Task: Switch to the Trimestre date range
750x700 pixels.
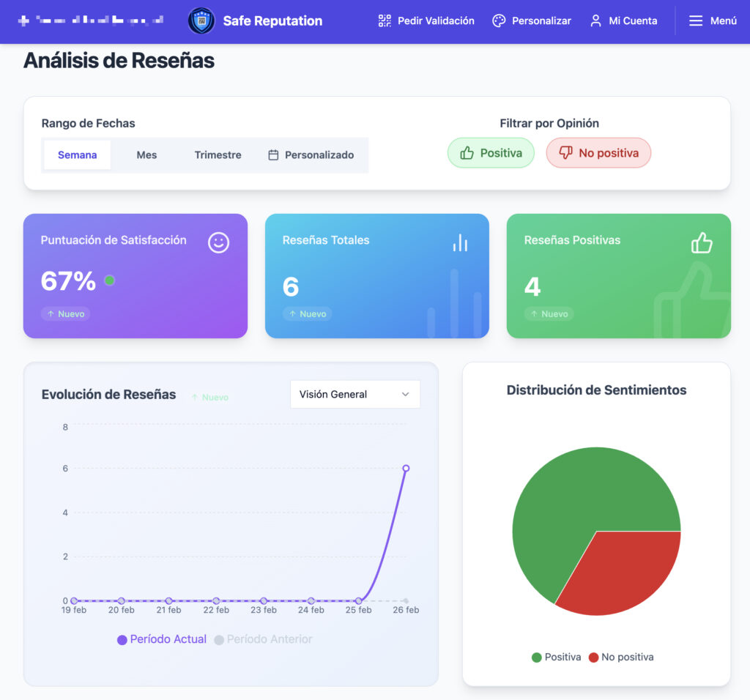Action: (x=218, y=155)
